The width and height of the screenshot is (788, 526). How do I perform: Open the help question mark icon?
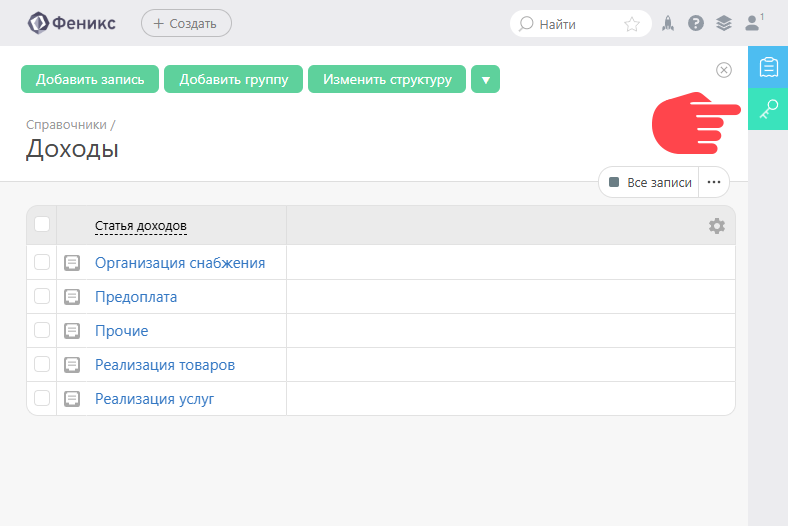pos(696,23)
